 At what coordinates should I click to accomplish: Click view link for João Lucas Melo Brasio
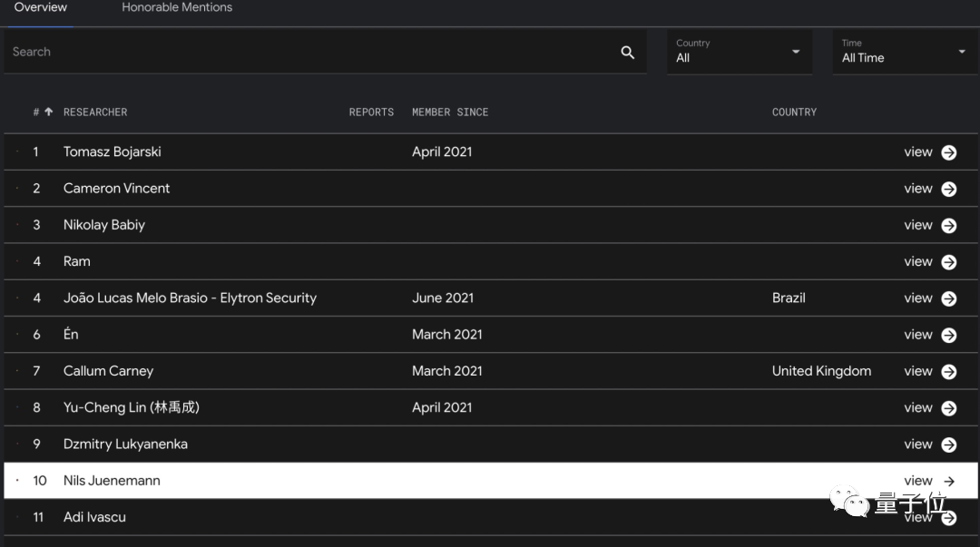pos(917,298)
